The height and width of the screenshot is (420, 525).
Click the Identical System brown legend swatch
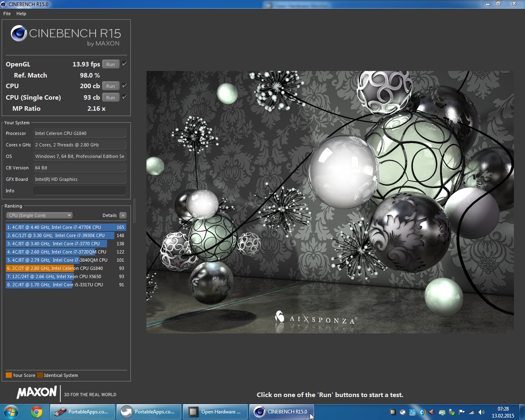click(x=40, y=375)
